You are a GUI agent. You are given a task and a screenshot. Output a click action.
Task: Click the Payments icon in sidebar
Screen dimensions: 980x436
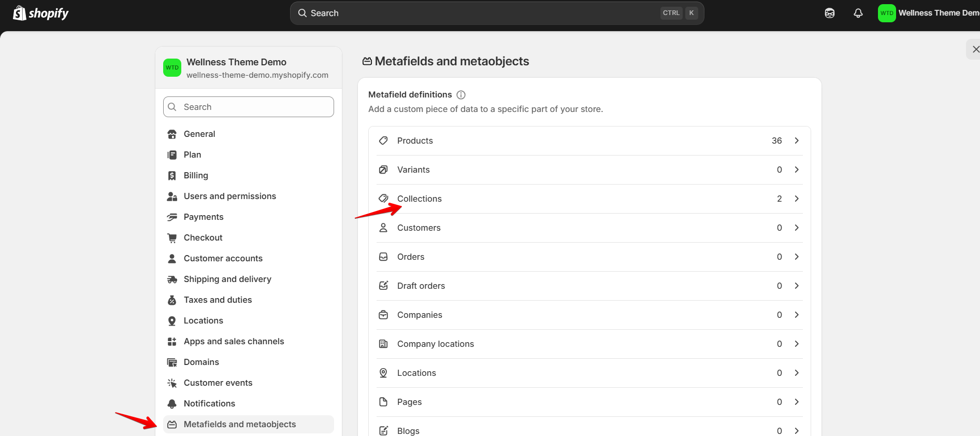point(172,217)
